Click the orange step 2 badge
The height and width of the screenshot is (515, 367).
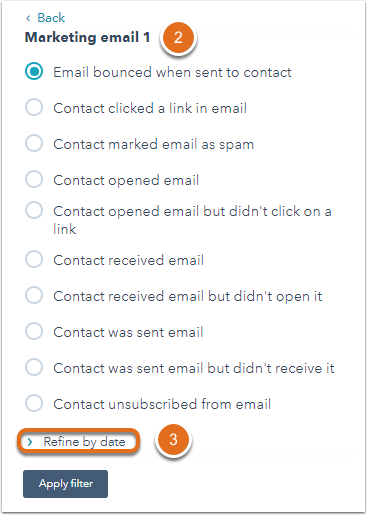[178, 37]
